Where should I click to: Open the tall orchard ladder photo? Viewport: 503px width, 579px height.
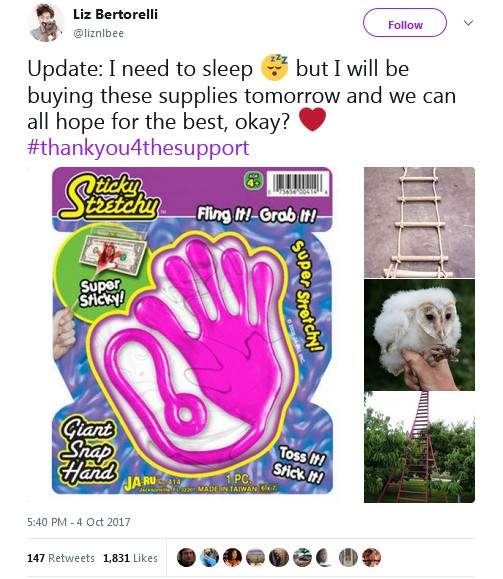click(x=419, y=447)
